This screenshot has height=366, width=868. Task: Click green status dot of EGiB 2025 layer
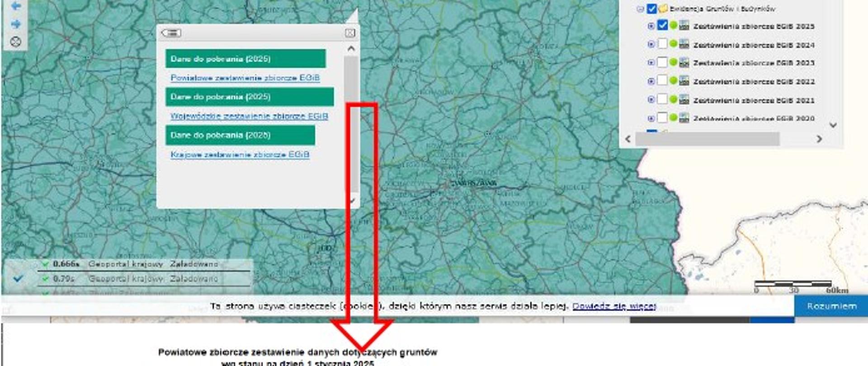(673, 26)
